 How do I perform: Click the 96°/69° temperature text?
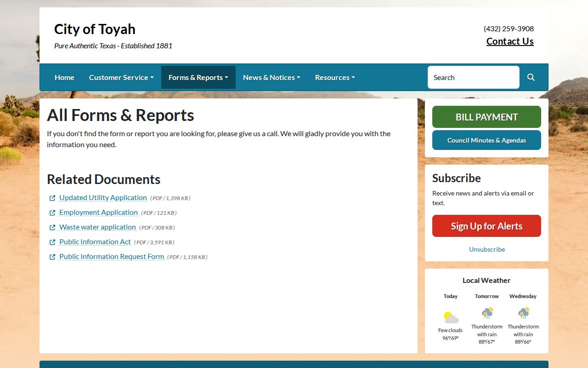point(451,338)
